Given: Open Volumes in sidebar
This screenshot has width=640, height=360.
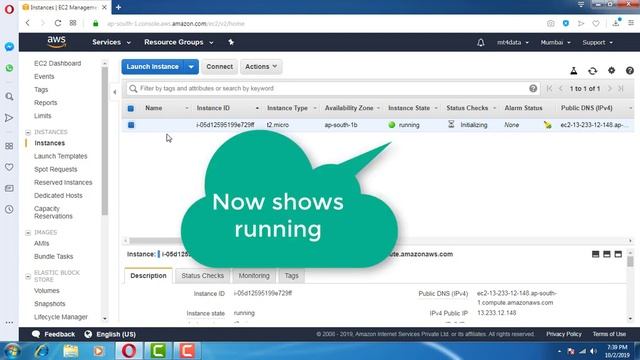Looking at the screenshot, I should coord(47,291).
